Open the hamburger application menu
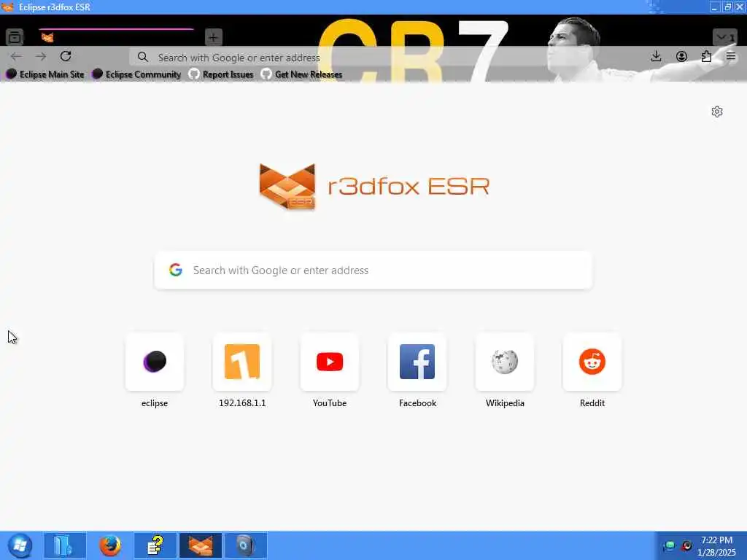747x560 pixels. point(731,57)
